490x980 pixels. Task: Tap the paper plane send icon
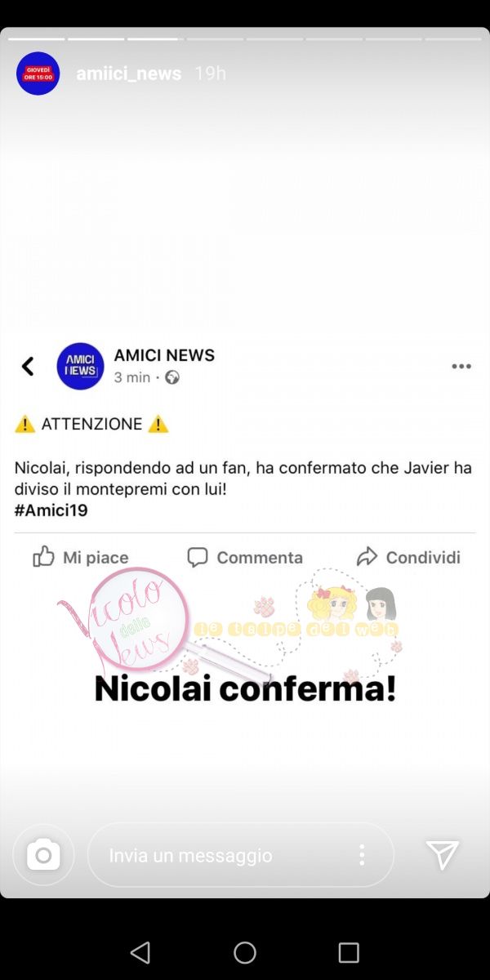point(442,855)
